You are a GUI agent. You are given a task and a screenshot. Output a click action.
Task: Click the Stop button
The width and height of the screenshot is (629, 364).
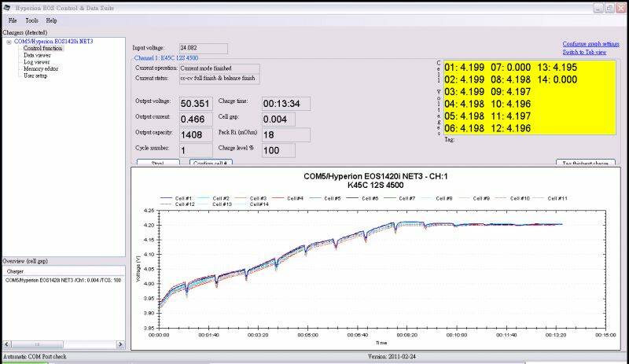[x=158, y=163]
